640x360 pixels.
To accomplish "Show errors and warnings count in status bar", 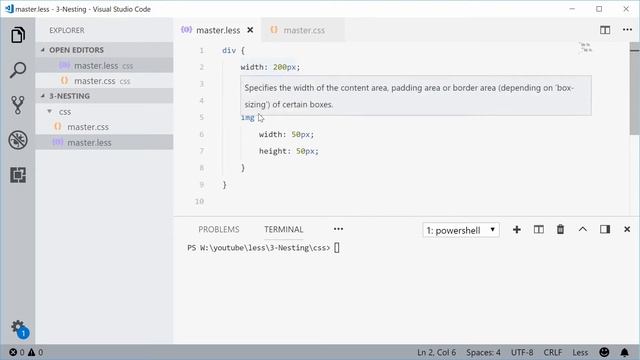I will click(26, 352).
